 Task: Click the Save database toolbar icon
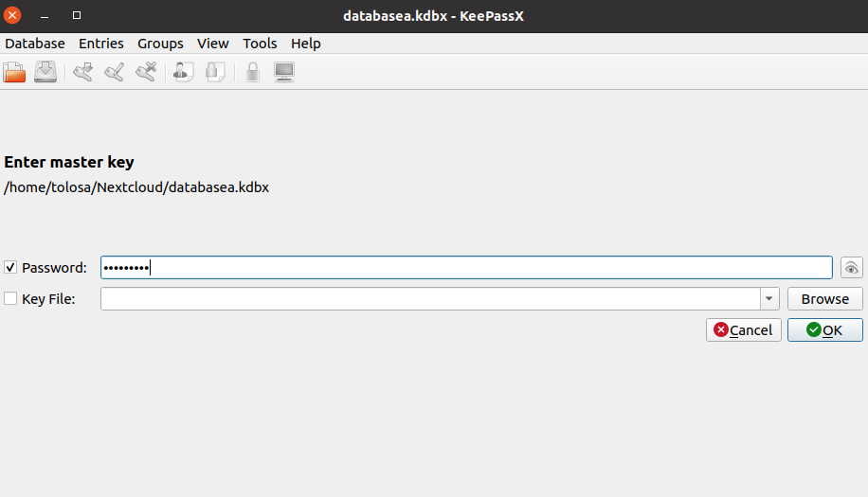(45, 72)
